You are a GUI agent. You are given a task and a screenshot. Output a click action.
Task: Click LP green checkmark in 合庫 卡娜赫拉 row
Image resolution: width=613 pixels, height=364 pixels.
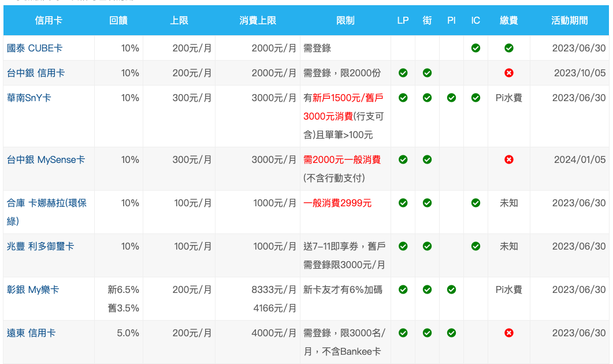[x=403, y=203]
